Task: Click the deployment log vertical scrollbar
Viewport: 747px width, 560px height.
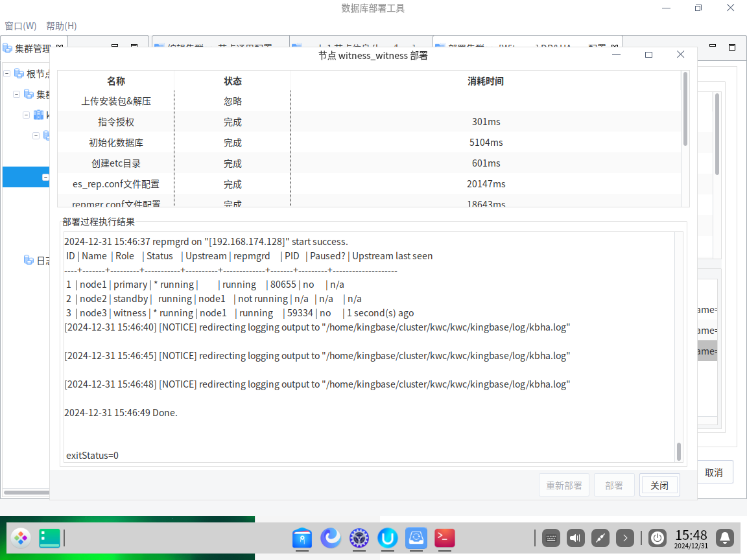Action: pyautogui.click(x=679, y=451)
